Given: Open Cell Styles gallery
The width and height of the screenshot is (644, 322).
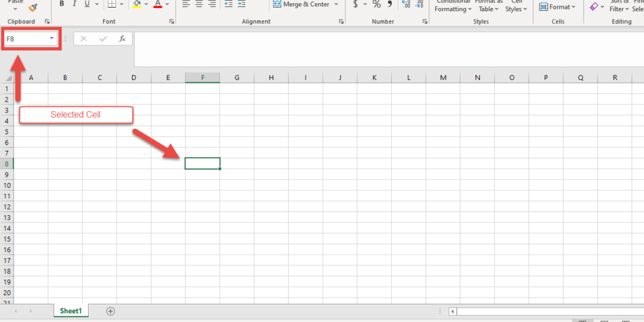Looking at the screenshot, I should tap(516, 6).
